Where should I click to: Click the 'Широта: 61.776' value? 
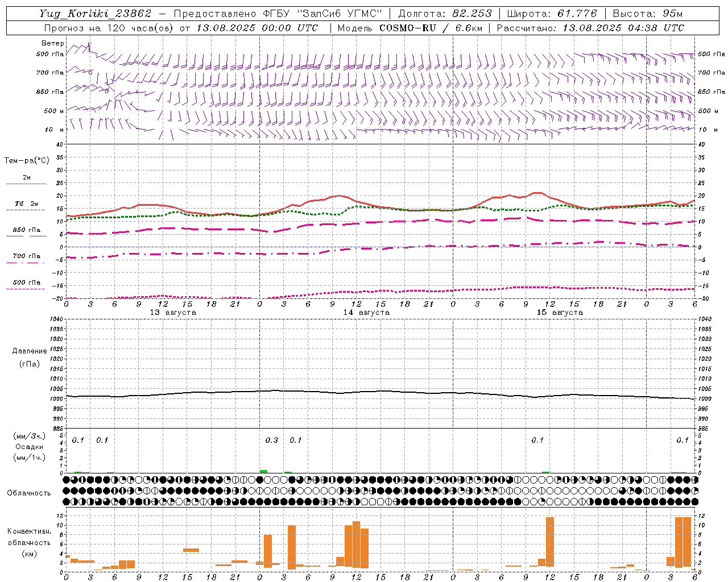coord(552,14)
